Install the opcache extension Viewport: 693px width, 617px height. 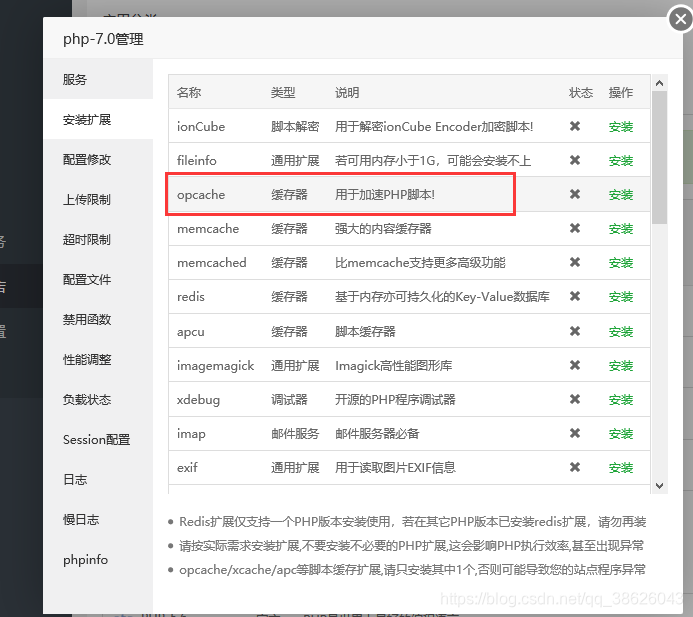point(621,195)
